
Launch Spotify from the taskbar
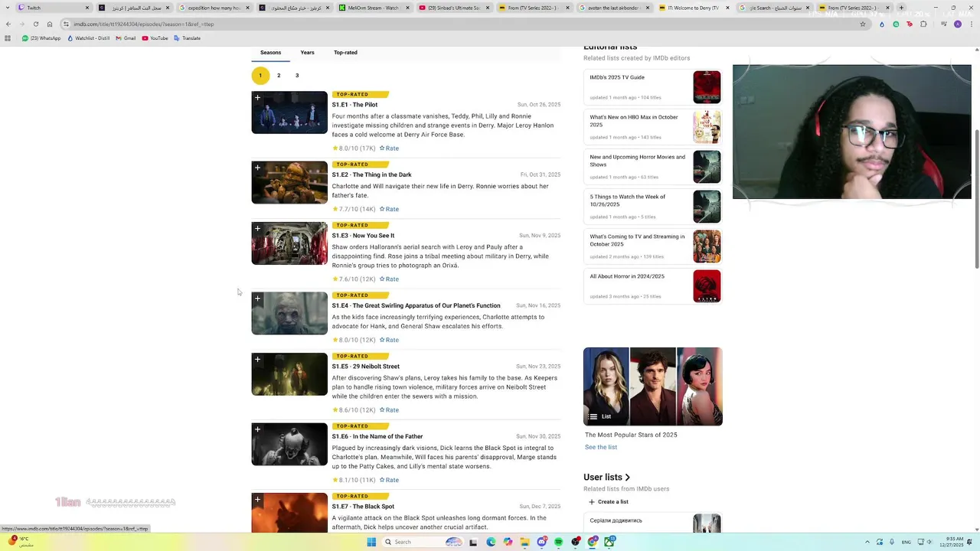click(x=558, y=542)
